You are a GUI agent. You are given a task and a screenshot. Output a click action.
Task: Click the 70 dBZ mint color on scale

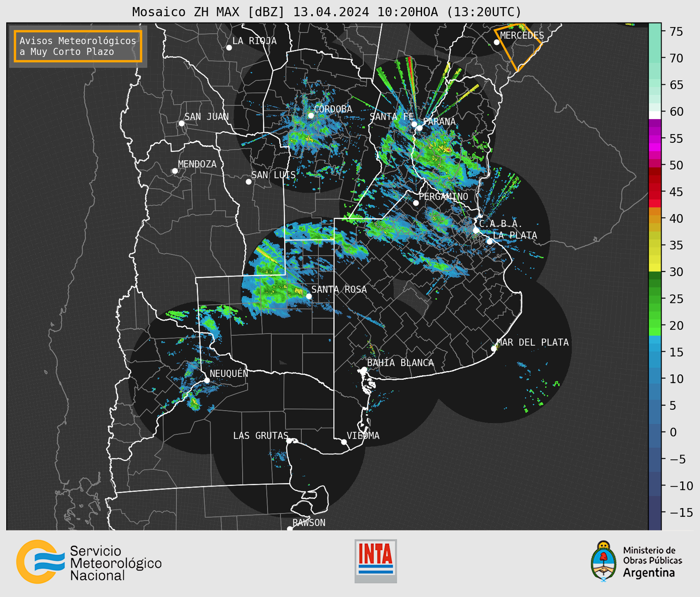[655, 58]
